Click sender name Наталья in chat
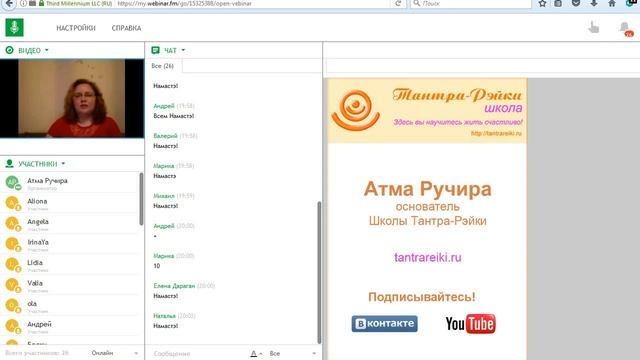The image size is (640, 360). [164, 316]
